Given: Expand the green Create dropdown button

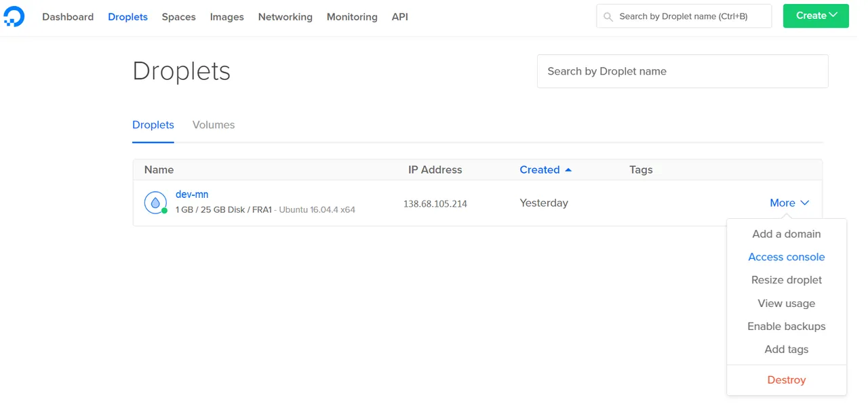Looking at the screenshot, I should pos(816,16).
